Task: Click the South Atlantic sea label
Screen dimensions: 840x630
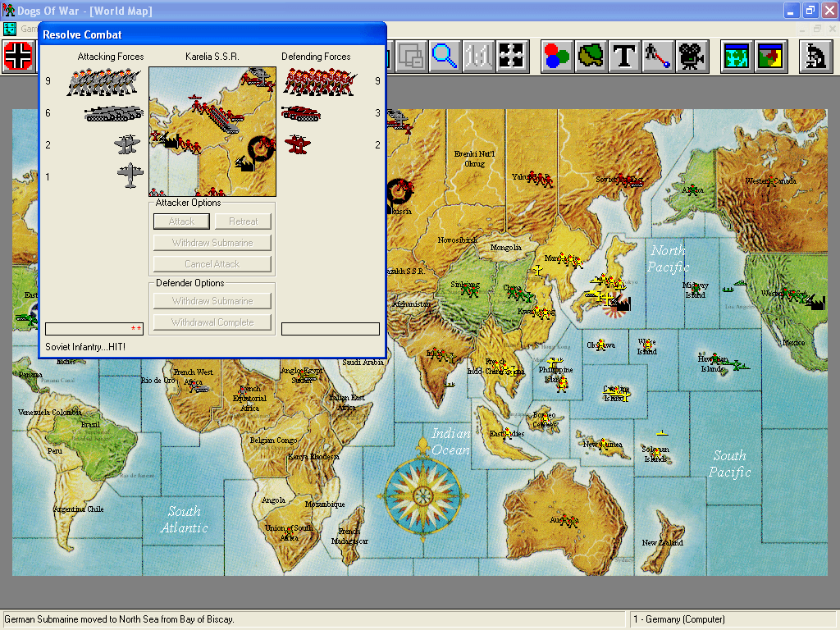Action: 184,519
